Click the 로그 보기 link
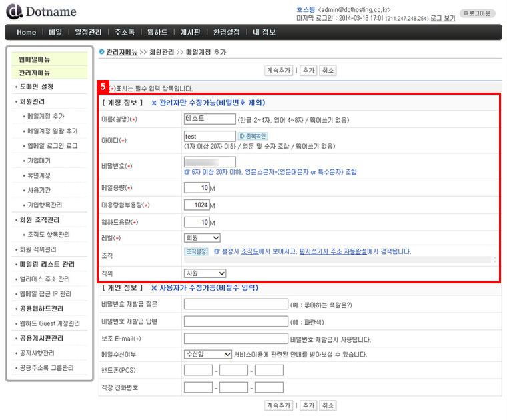The width and height of the screenshot is (507, 420). pos(443,18)
